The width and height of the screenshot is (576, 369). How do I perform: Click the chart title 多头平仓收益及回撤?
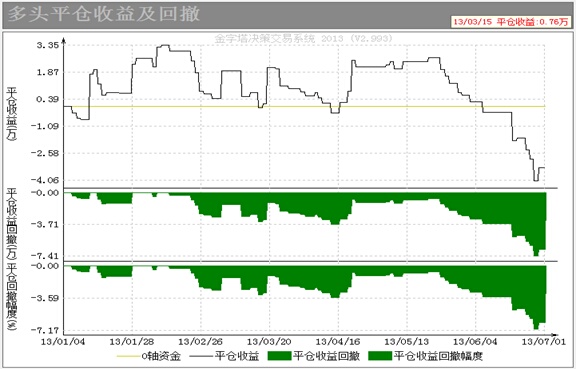tap(104, 14)
